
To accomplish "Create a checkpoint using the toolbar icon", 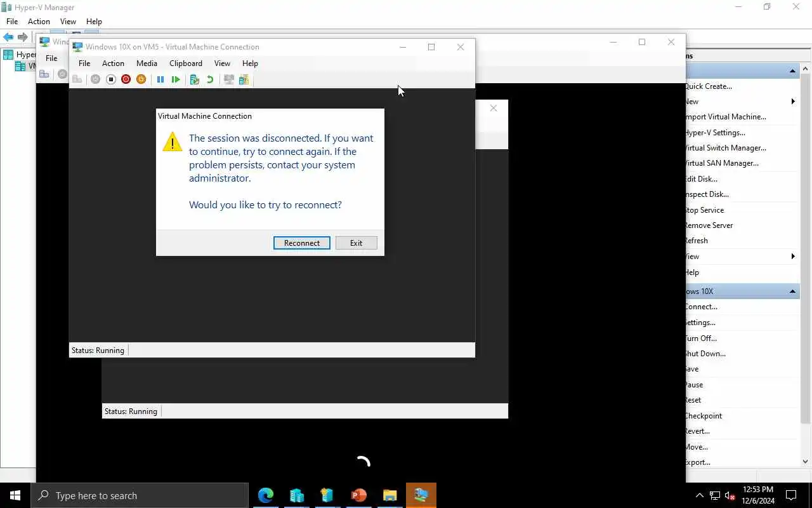I will pyautogui.click(x=195, y=79).
